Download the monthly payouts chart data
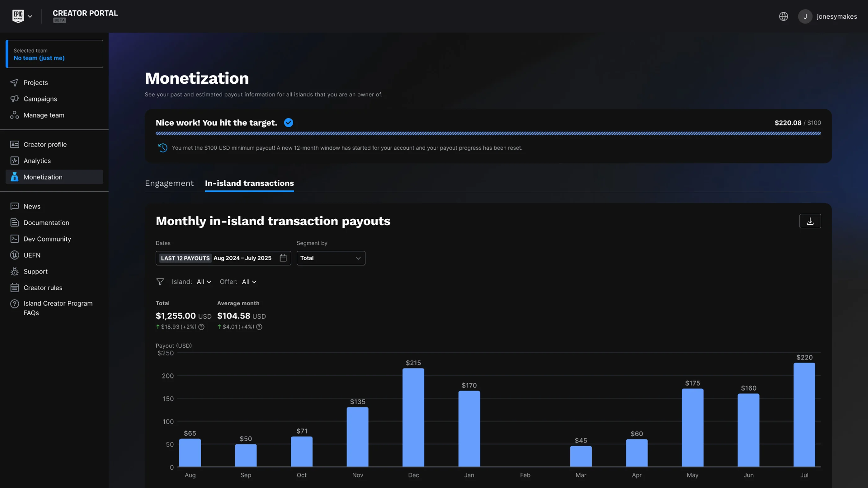This screenshot has width=868, height=488. [x=810, y=221]
